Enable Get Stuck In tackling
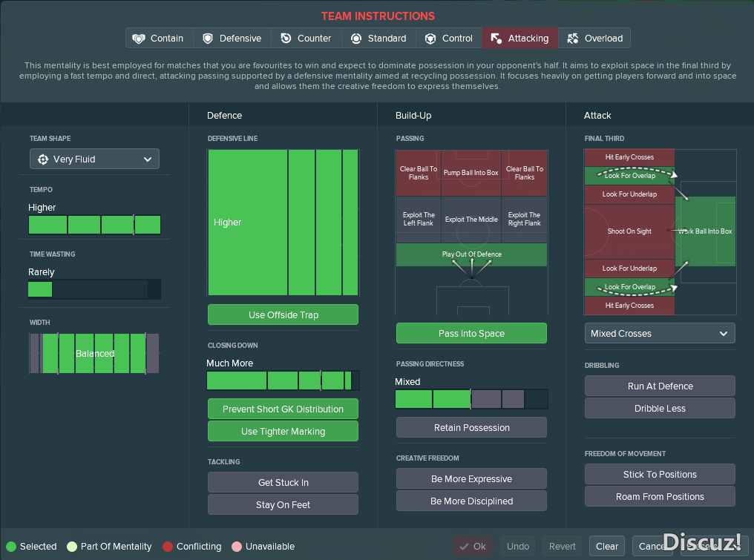 click(x=283, y=483)
